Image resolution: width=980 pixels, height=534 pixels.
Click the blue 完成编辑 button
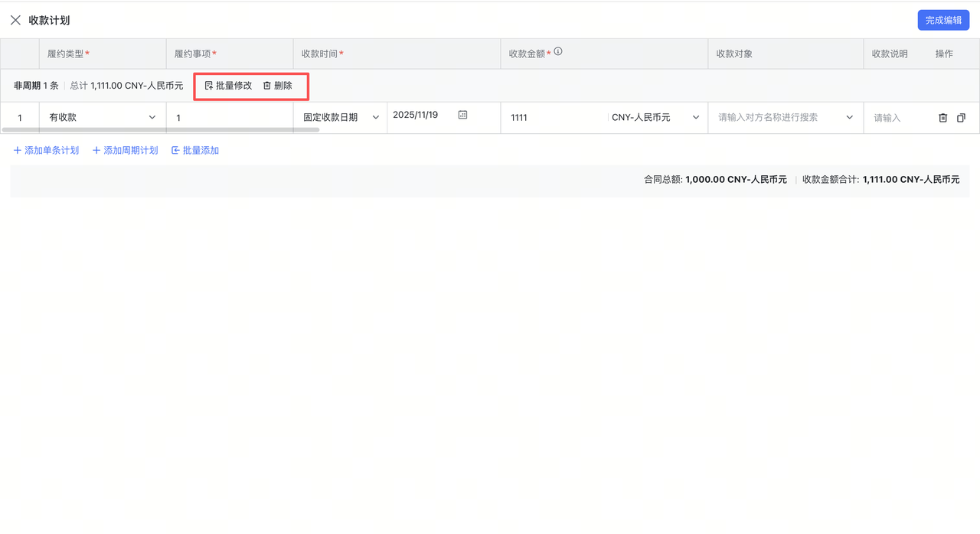(x=943, y=20)
